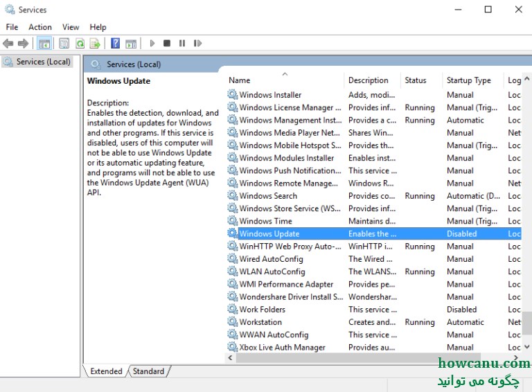
Task: Click the Stop Service icon
Action: 166,44
